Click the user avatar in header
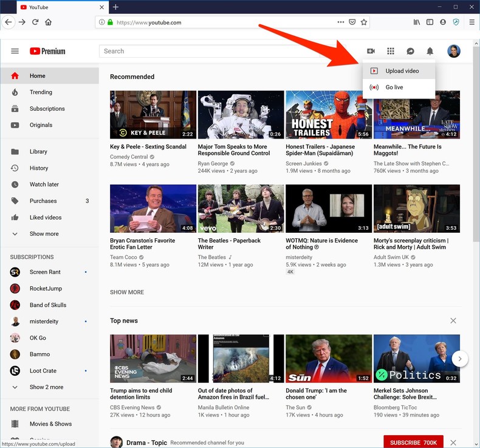480x448 pixels. pyautogui.click(x=453, y=52)
